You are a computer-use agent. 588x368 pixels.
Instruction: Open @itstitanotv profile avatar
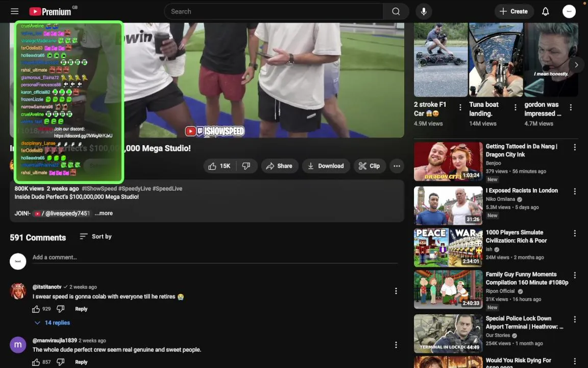[18, 291]
